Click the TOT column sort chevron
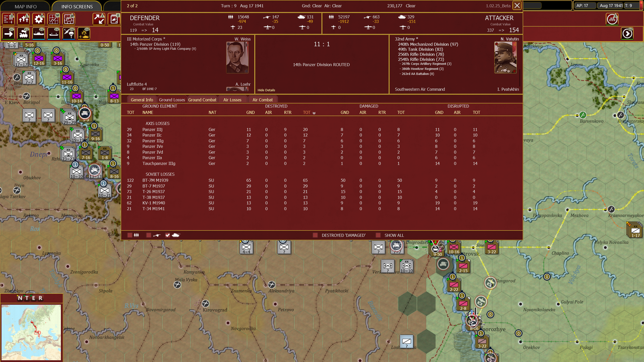The width and height of the screenshot is (644, 362). (313, 113)
